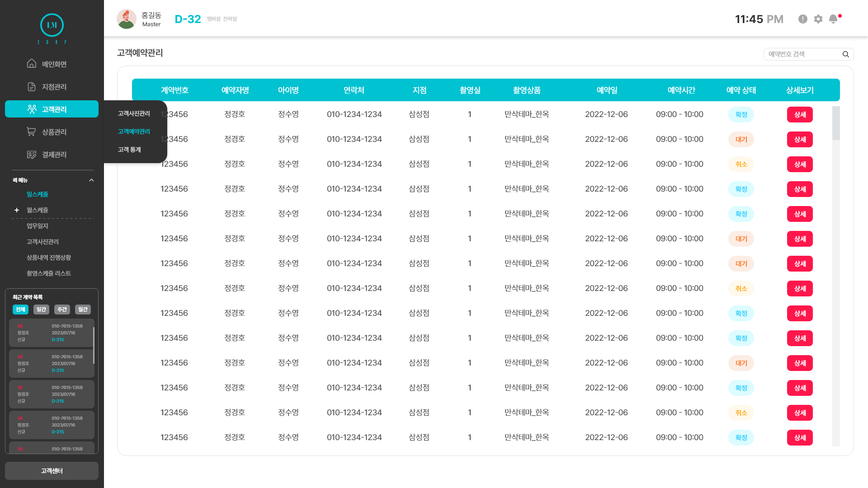Open the 고객센터 button at the bottom of the sidebar

pyautogui.click(x=52, y=471)
